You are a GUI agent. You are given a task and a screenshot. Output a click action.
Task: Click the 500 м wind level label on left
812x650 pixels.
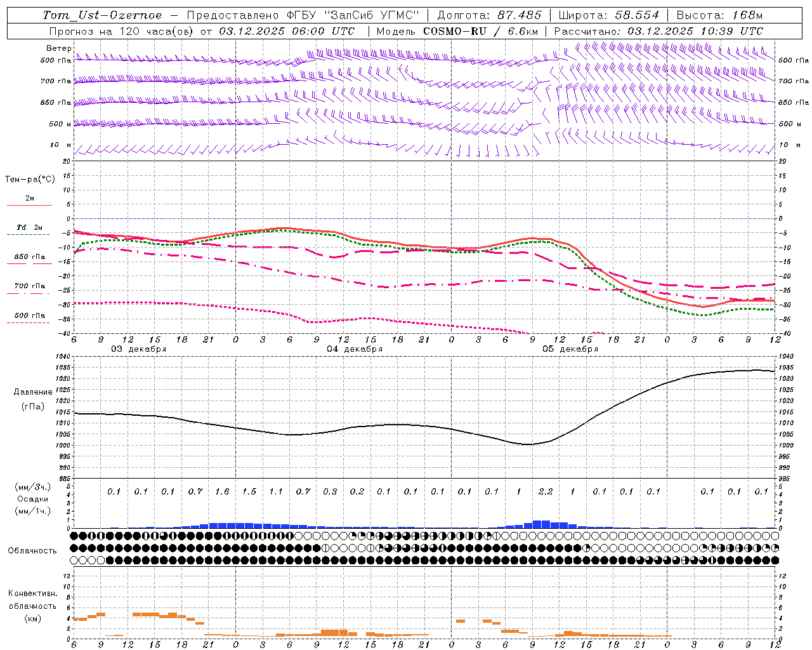click(x=61, y=124)
